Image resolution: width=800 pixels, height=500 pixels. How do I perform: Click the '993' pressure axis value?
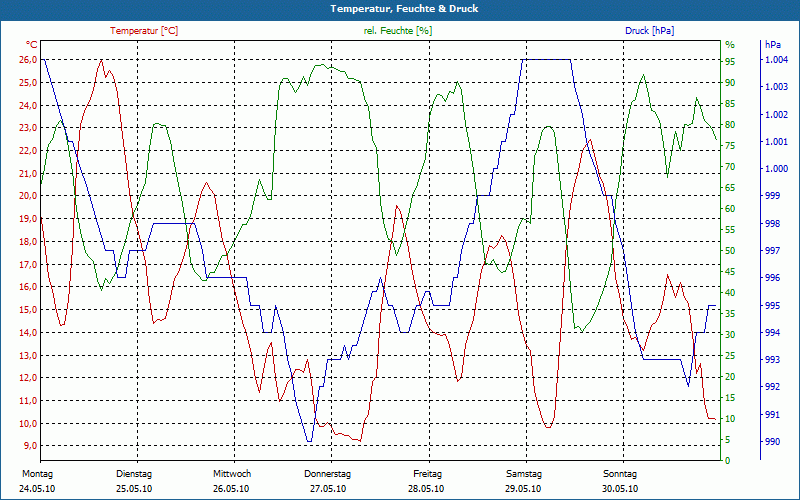point(772,360)
